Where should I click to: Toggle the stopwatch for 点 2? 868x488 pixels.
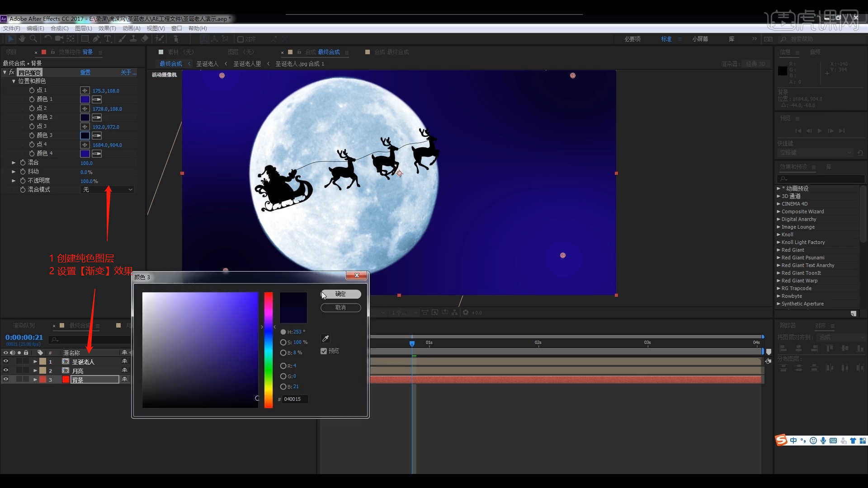[x=32, y=108]
